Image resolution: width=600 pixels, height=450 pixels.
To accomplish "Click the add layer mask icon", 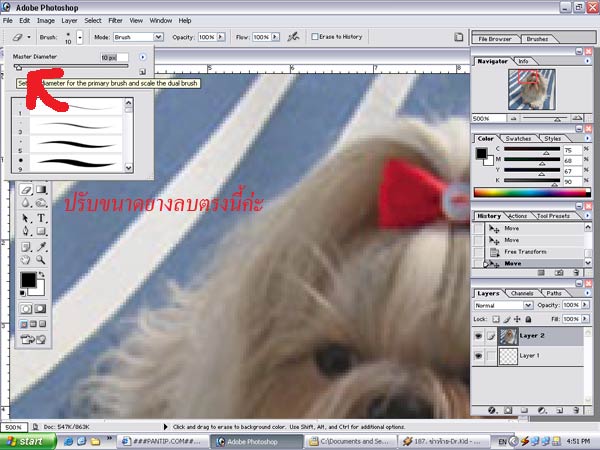I will pos(508,410).
